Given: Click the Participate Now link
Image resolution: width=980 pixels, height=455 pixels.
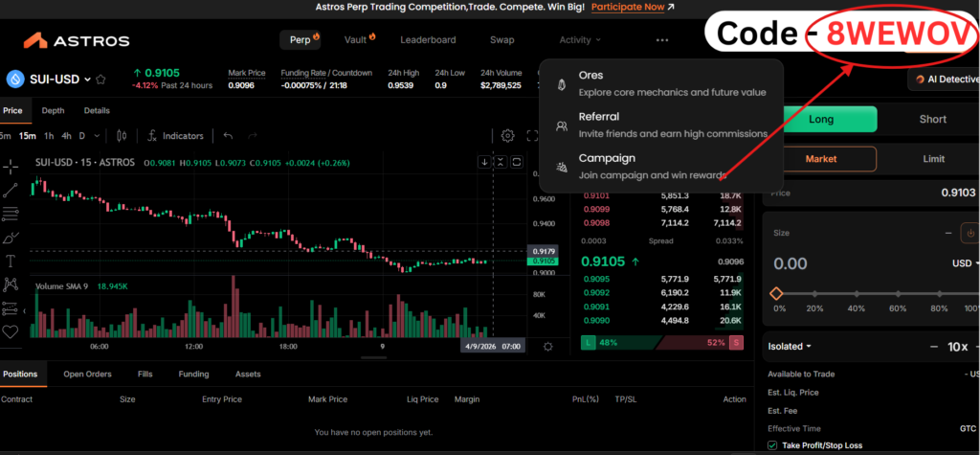Looking at the screenshot, I should coord(628,8).
